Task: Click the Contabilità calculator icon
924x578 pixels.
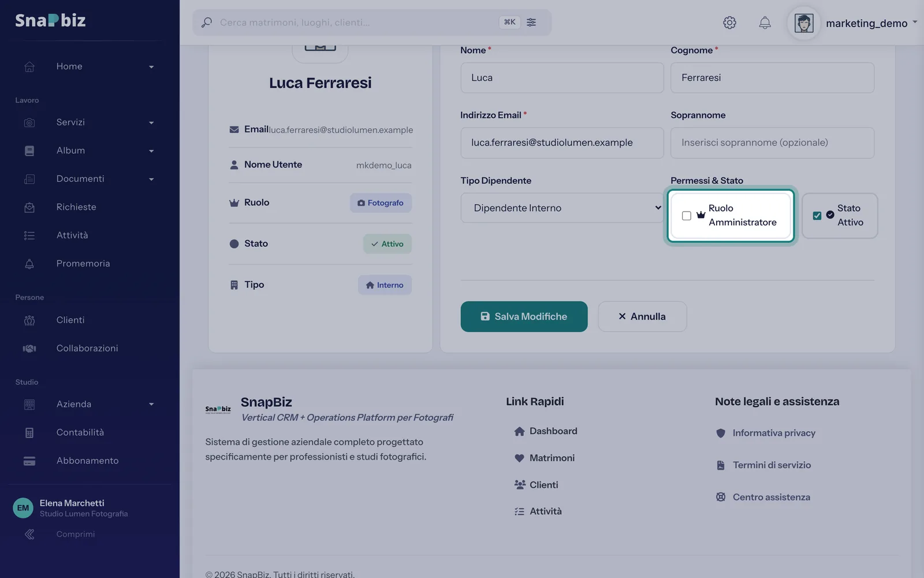Action: 29,432
